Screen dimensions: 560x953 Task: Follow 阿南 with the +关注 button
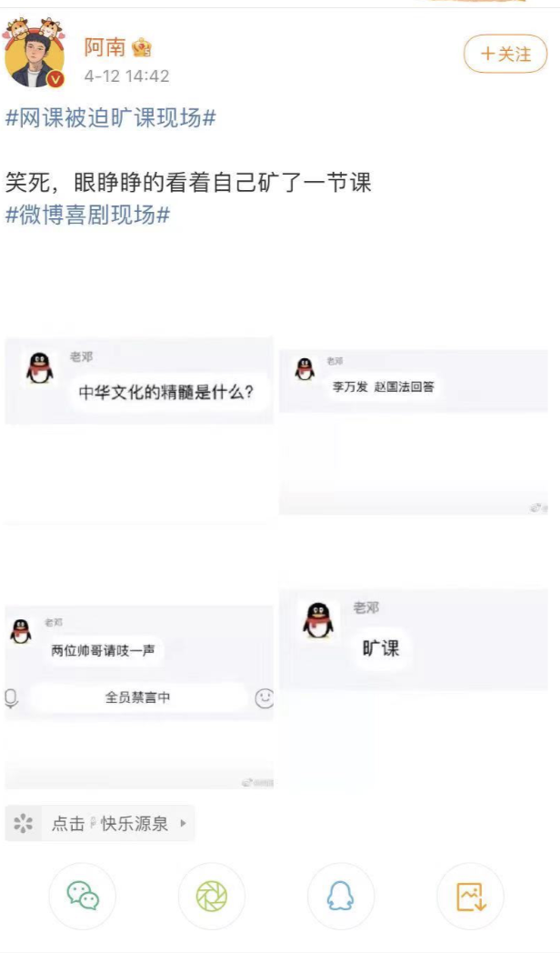505,54
